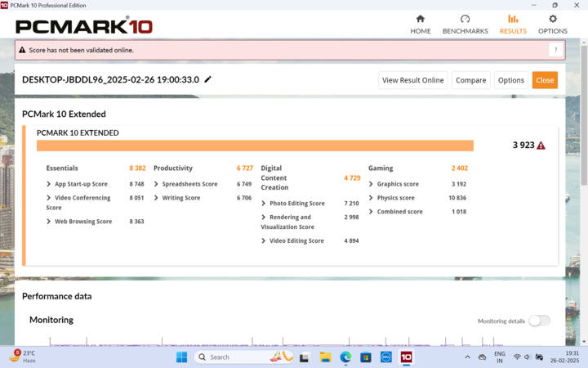Open the Home page icon

[x=421, y=19]
